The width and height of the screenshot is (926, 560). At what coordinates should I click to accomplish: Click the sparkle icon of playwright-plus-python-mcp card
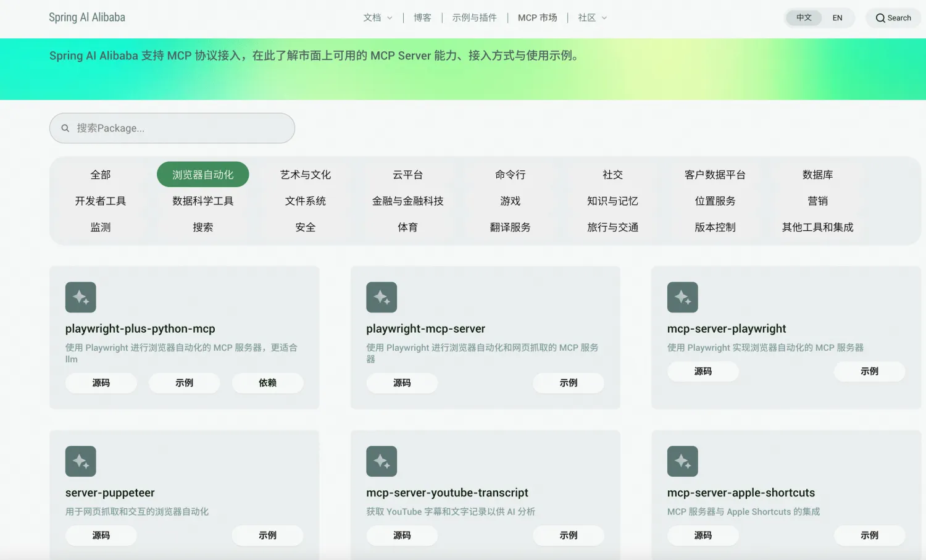click(81, 298)
